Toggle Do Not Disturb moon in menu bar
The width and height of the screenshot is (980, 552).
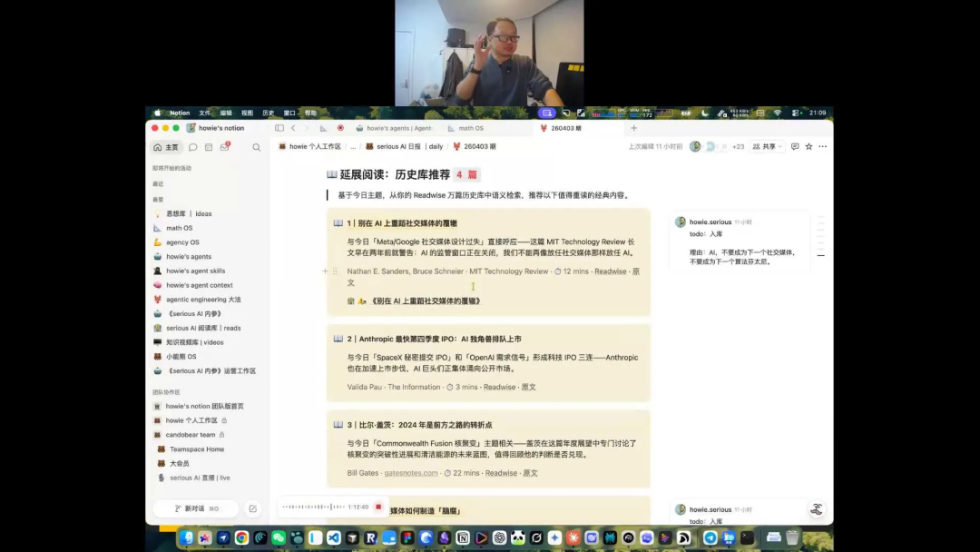[x=705, y=113]
